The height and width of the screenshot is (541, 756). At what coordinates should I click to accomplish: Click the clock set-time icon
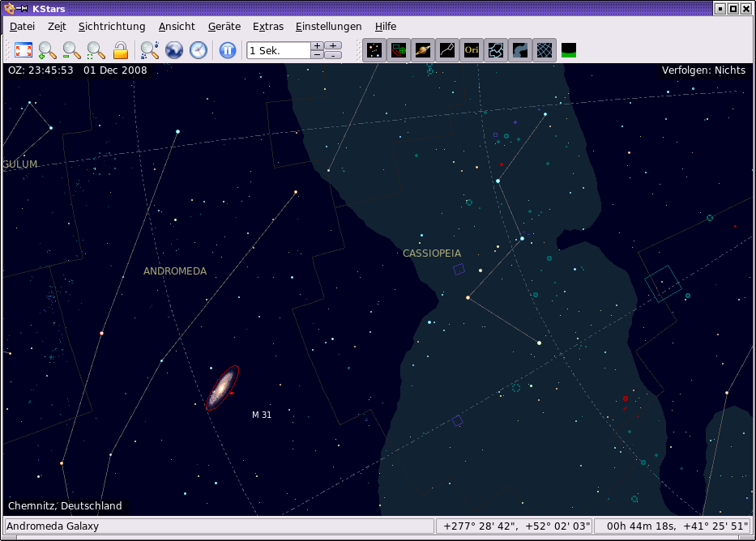pos(199,50)
